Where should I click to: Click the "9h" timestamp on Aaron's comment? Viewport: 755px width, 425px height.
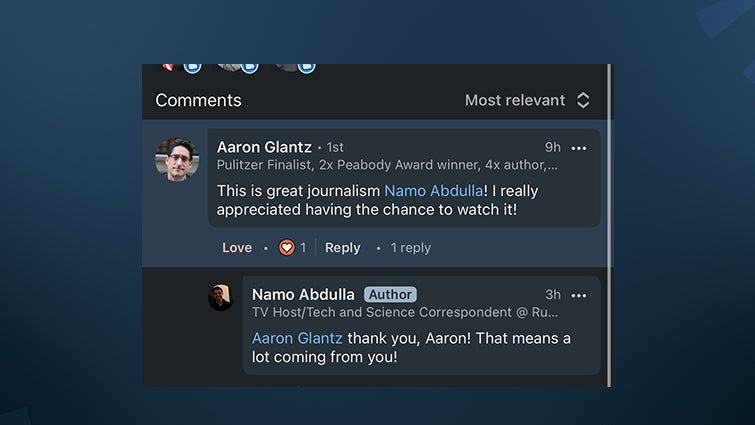point(553,147)
